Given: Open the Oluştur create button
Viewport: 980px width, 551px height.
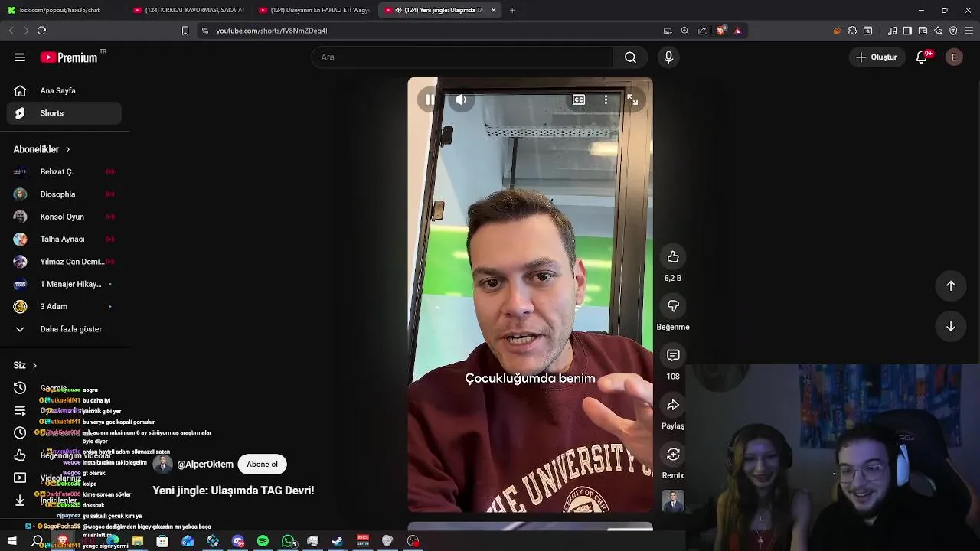Looking at the screenshot, I should [x=876, y=57].
